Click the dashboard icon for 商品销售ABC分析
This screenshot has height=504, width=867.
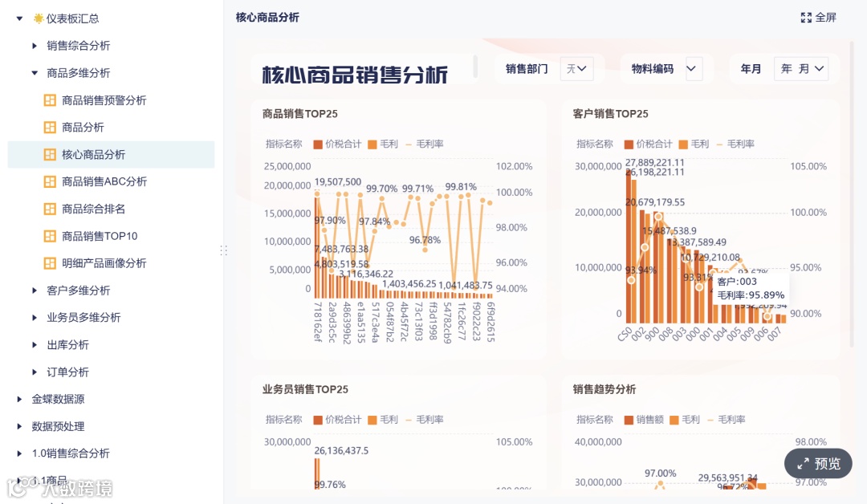pyautogui.click(x=50, y=181)
